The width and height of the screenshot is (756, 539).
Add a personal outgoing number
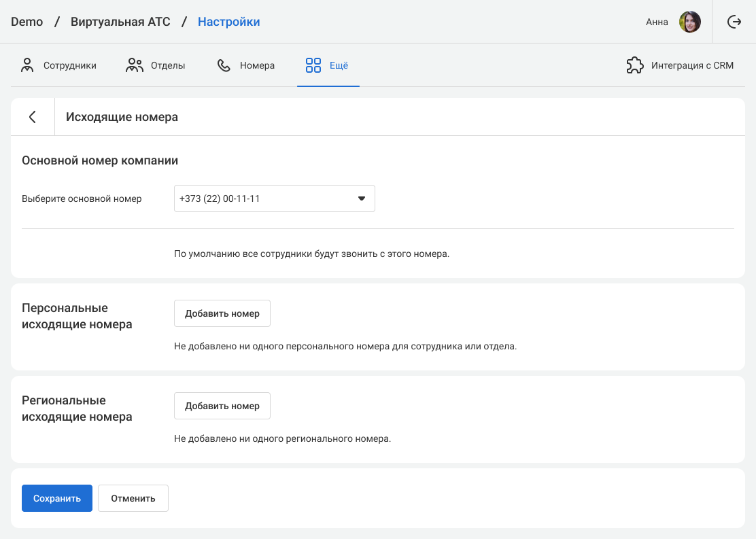click(x=222, y=313)
